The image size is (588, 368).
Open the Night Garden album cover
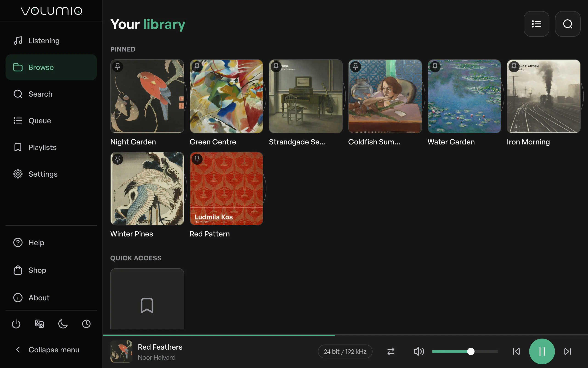point(147,96)
